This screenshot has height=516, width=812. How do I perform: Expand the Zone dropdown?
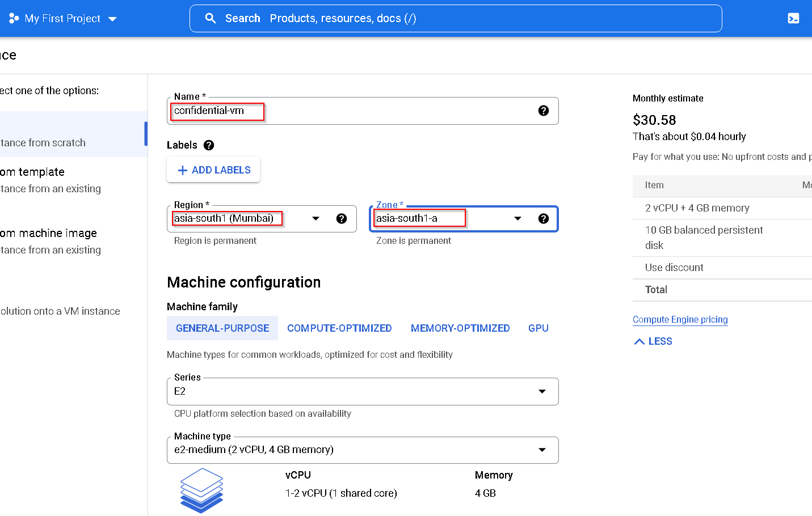point(518,219)
